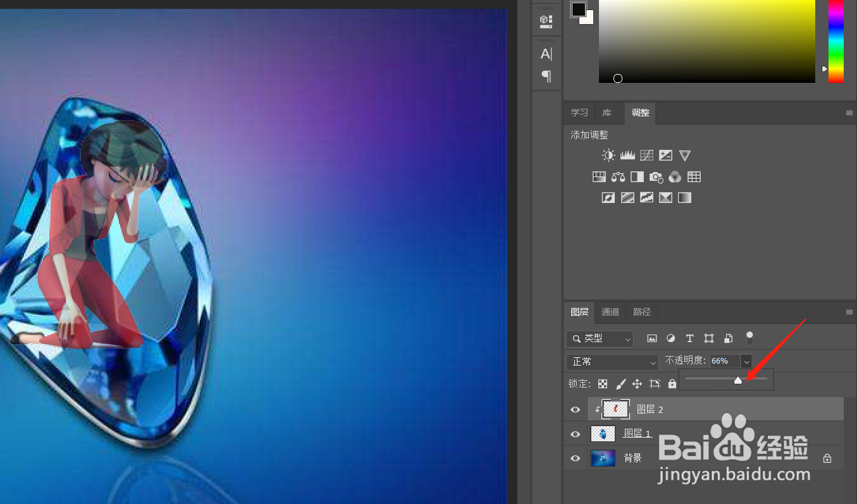This screenshot has height=504, width=857.
Task: Add a Color Lookup adjustment
Action: click(694, 176)
